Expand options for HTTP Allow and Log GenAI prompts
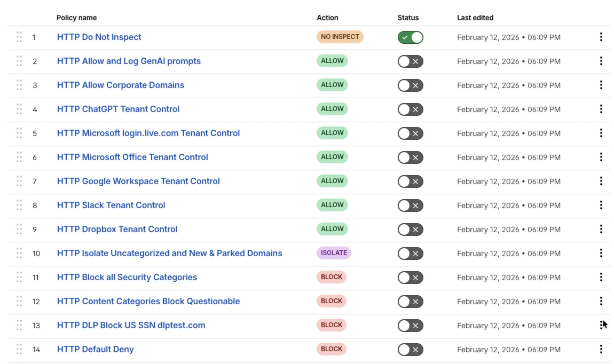Image resolution: width=614 pixels, height=364 pixels. (x=601, y=61)
